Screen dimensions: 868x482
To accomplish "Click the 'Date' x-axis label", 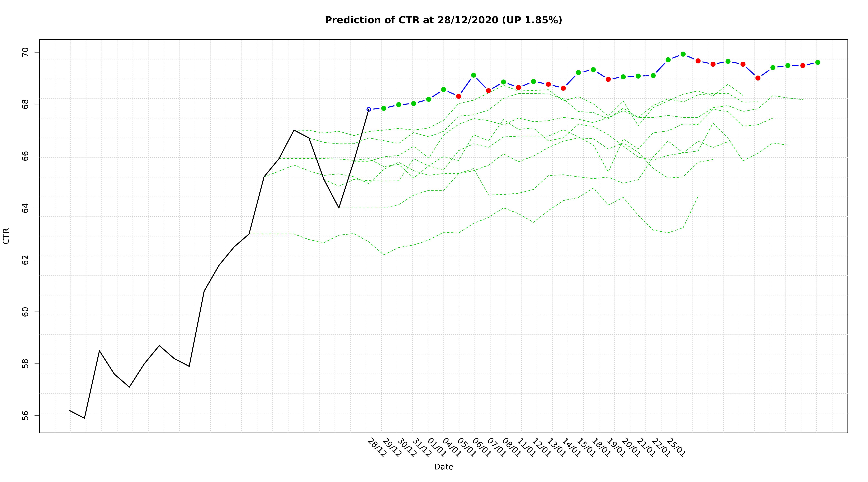I will point(443,467).
